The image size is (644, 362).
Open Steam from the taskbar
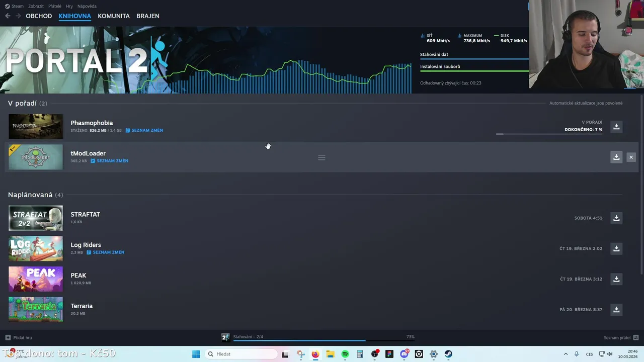(448, 354)
